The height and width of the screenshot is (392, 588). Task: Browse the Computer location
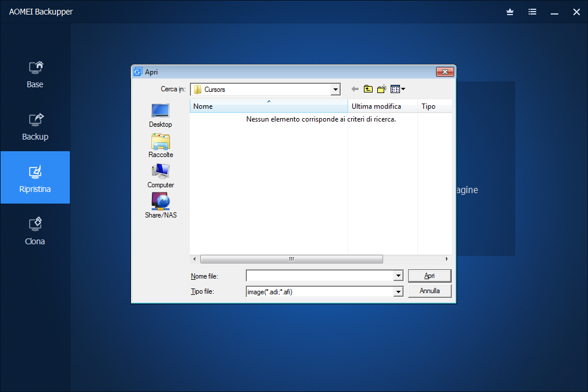click(161, 176)
